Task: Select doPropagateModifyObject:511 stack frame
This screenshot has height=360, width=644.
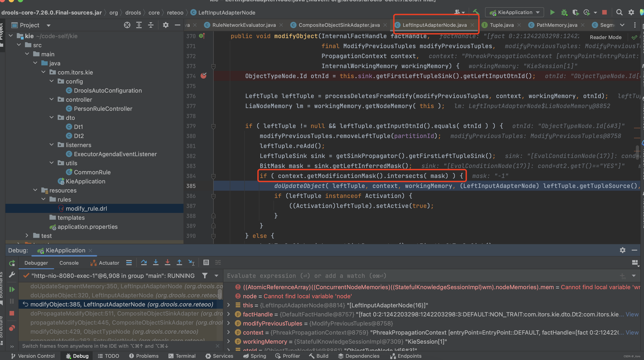Action: (x=121, y=313)
